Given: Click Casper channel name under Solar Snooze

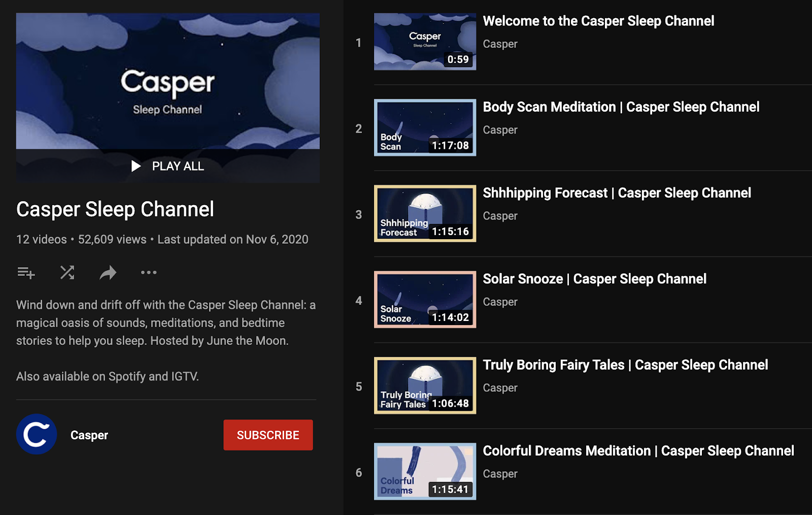Looking at the screenshot, I should 500,302.
